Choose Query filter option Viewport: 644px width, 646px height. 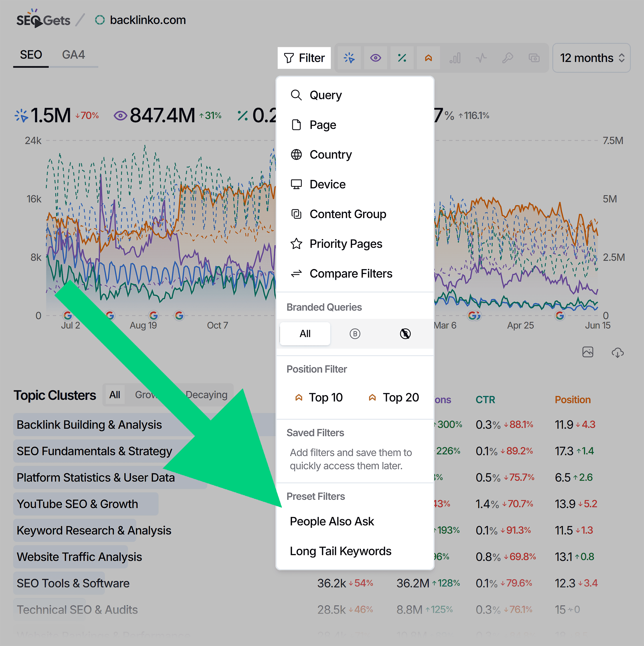point(355,95)
